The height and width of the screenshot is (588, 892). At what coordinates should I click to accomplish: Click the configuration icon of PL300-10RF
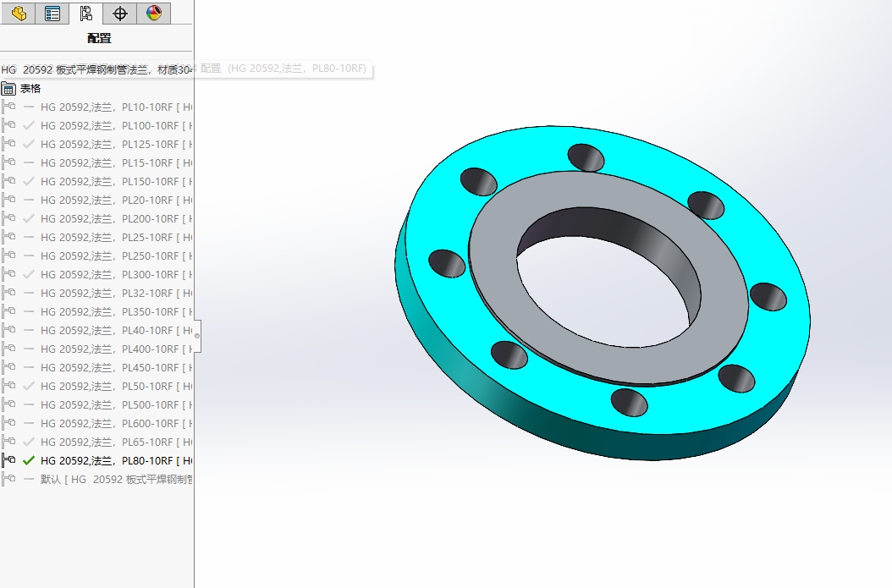8,273
